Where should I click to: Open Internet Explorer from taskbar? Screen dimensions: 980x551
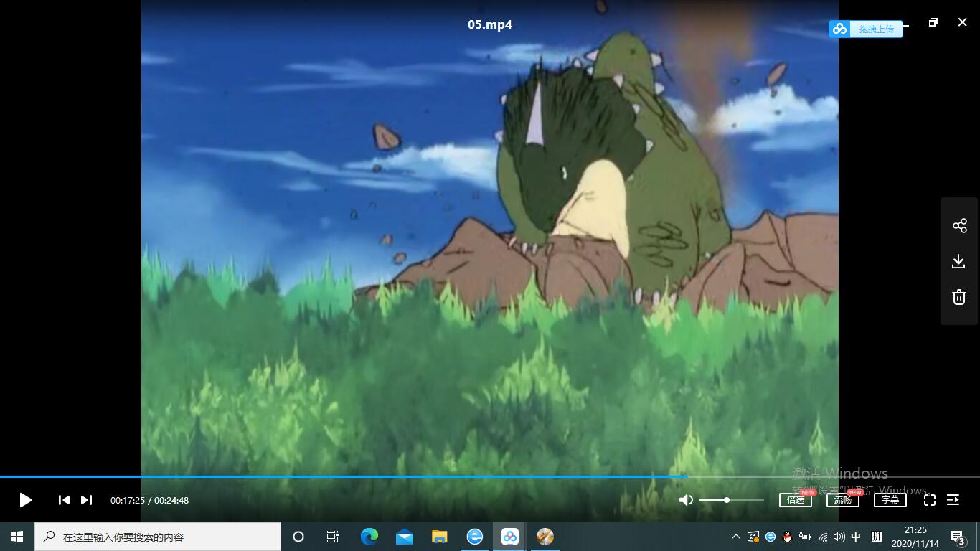click(475, 537)
